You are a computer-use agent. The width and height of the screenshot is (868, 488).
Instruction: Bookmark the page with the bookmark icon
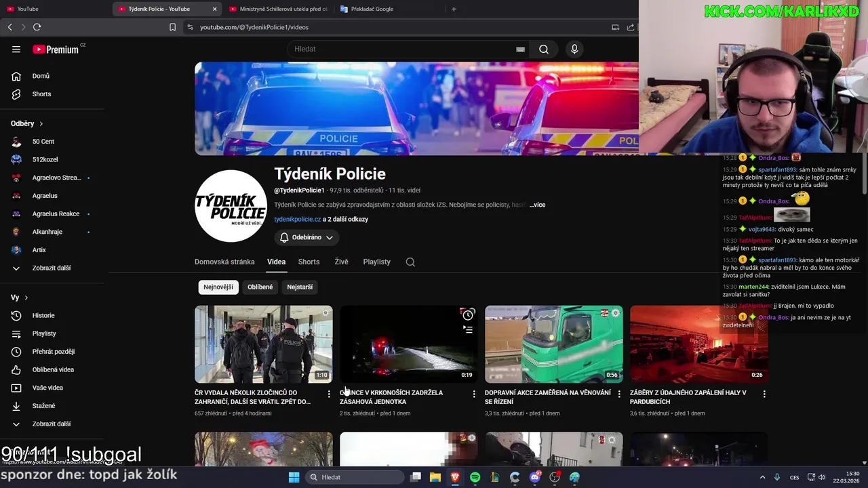click(x=172, y=27)
